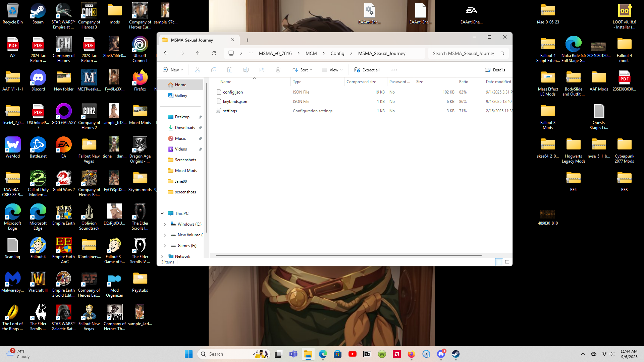Viewport: 644px width, 362px height.
Task: Select the BodySlide and Outfit folder
Action: coord(574,83)
